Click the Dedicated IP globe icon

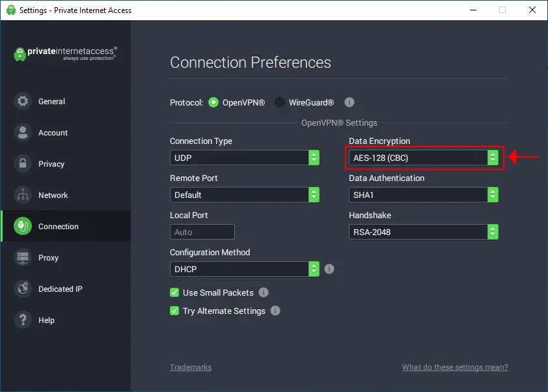[x=23, y=289]
